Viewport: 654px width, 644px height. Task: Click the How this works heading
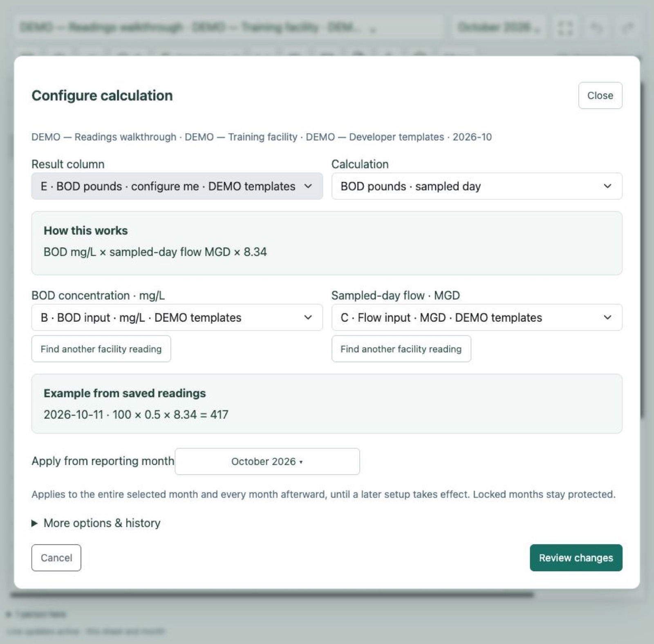[x=86, y=231]
